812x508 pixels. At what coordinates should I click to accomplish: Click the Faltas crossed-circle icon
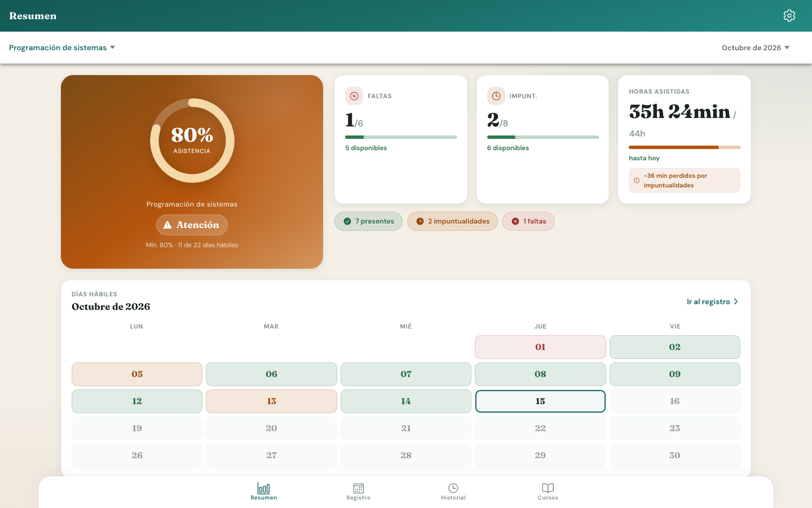354,96
